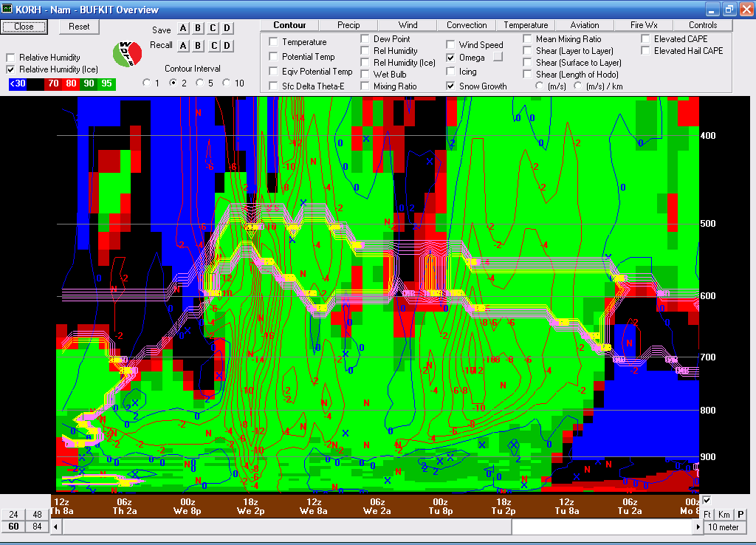Check the Mixing Ratio option
Screen dimensions: 756x545
(365, 86)
